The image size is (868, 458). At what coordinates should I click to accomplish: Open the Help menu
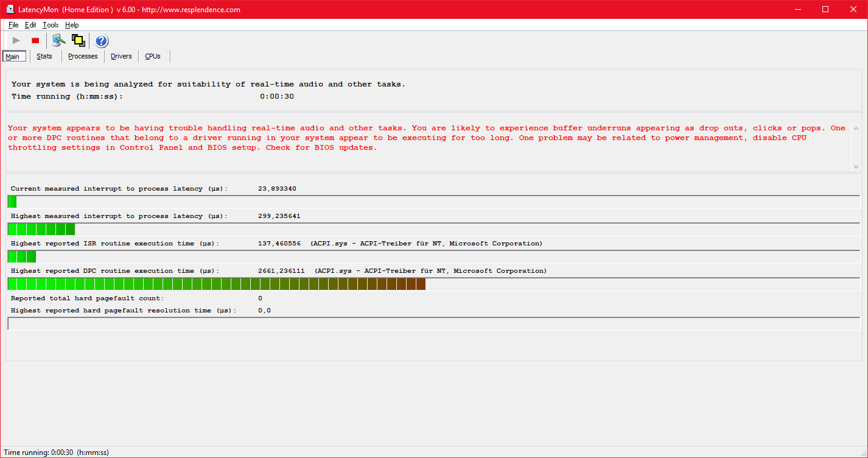point(72,25)
